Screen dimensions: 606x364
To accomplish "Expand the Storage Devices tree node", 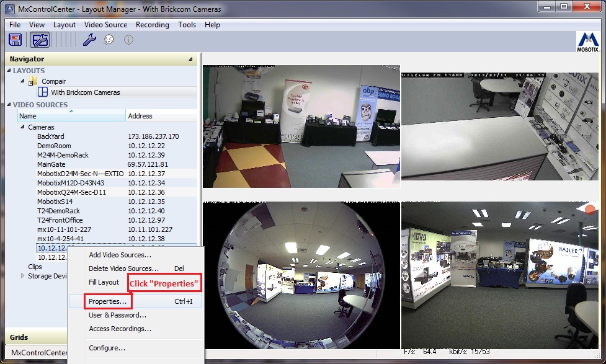I will point(22,276).
